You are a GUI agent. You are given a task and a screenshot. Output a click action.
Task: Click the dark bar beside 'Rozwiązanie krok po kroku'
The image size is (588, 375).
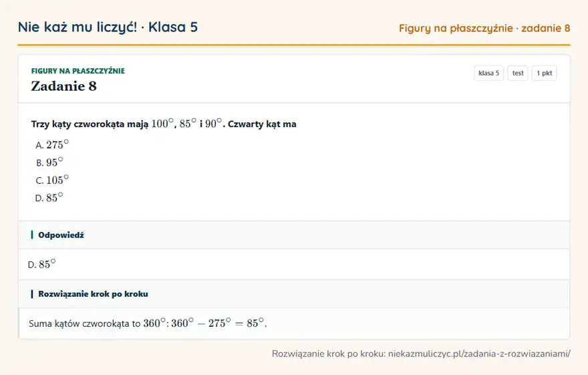(32, 293)
